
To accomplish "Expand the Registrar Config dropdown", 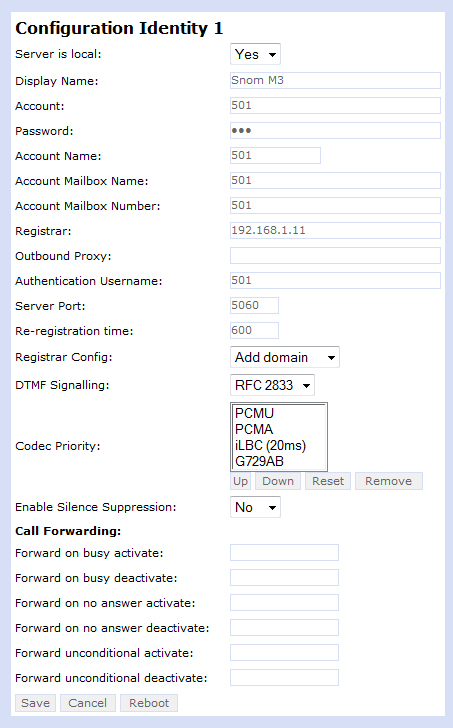I will [x=285, y=358].
